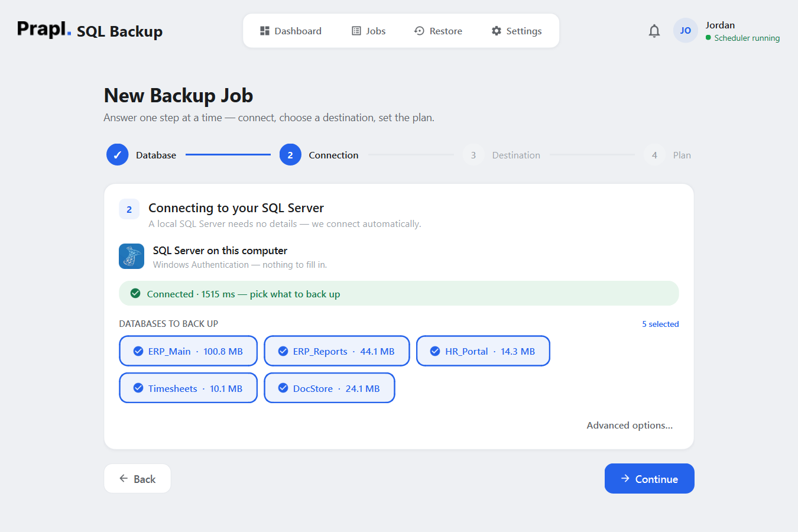Click the 'Connected · 1515 ms' status message
Viewport: 798px width, 532px height.
coord(244,294)
